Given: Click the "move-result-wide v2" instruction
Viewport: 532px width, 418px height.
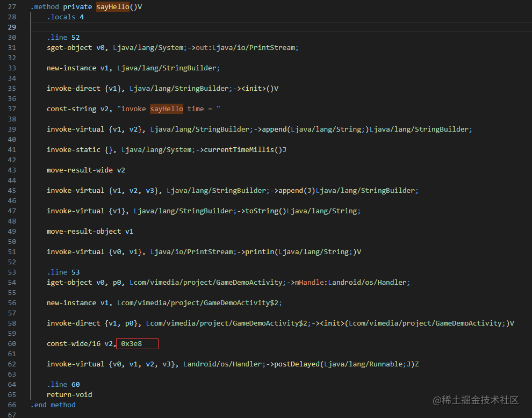Looking at the screenshot, I should click(x=86, y=170).
